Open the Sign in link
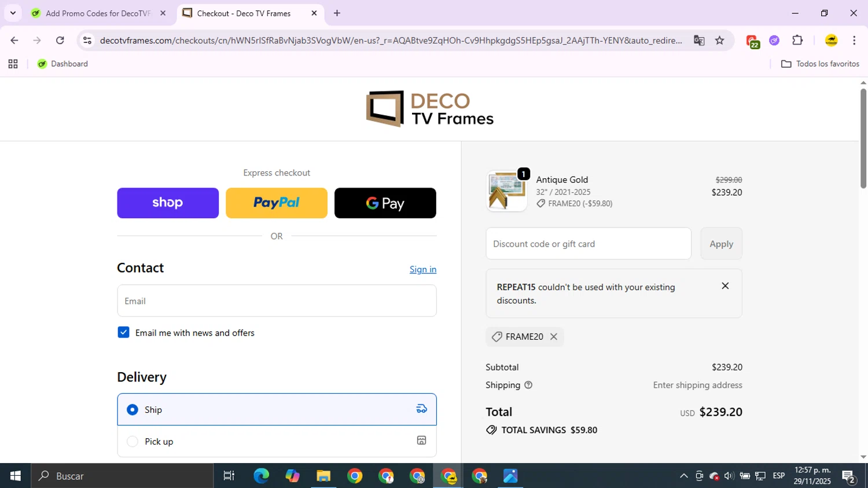The height and width of the screenshot is (488, 868). pyautogui.click(x=423, y=269)
